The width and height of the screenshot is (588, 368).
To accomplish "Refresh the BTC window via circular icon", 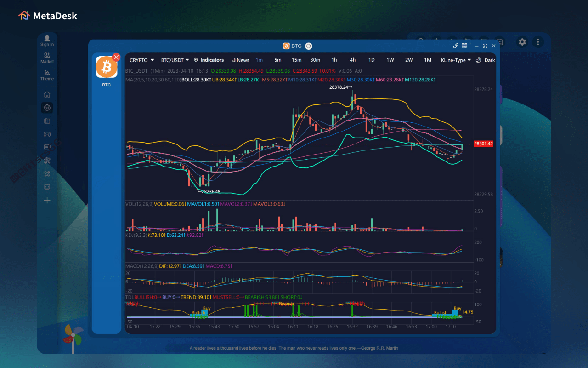I will (x=309, y=46).
